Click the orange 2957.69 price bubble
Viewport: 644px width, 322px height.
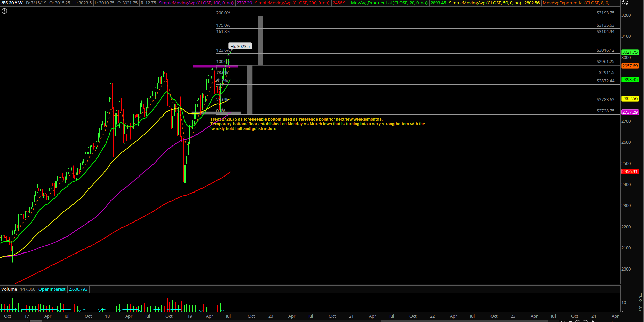point(630,66)
